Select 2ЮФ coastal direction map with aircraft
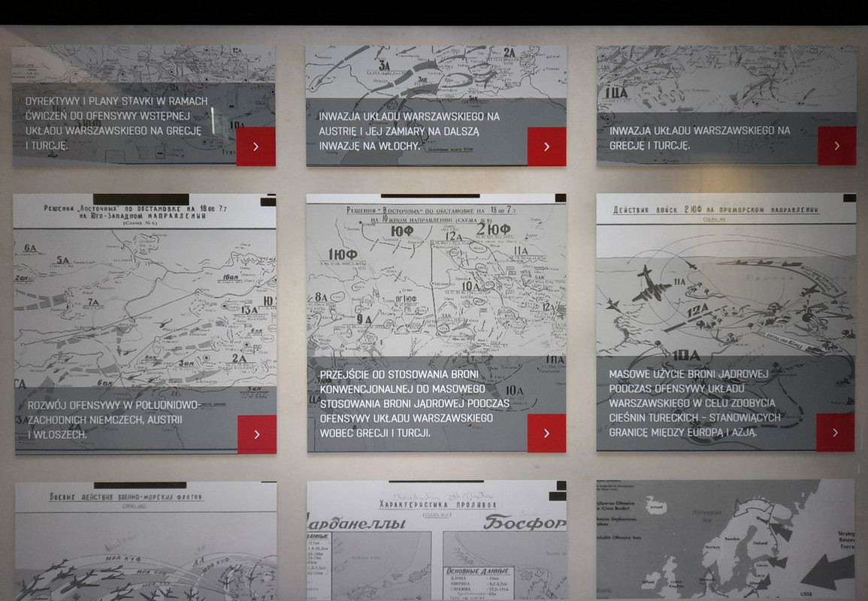This screenshot has width=868, height=601. (726, 274)
